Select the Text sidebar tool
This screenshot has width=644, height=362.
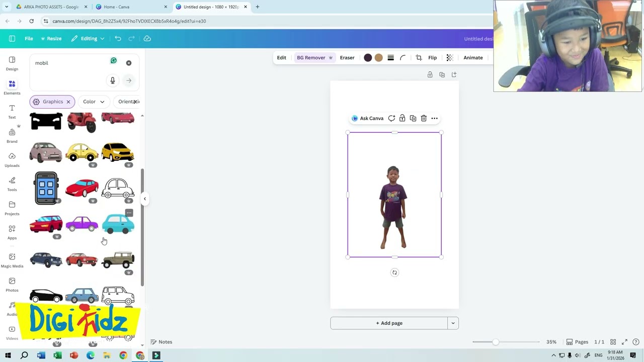click(x=12, y=112)
